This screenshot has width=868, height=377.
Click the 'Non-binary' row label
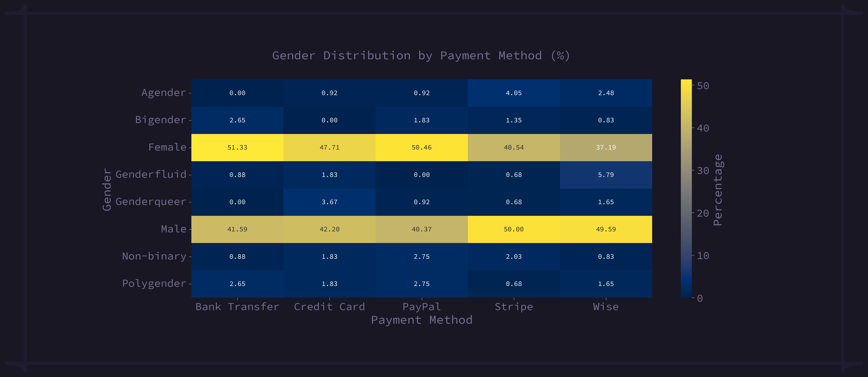click(x=154, y=256)
